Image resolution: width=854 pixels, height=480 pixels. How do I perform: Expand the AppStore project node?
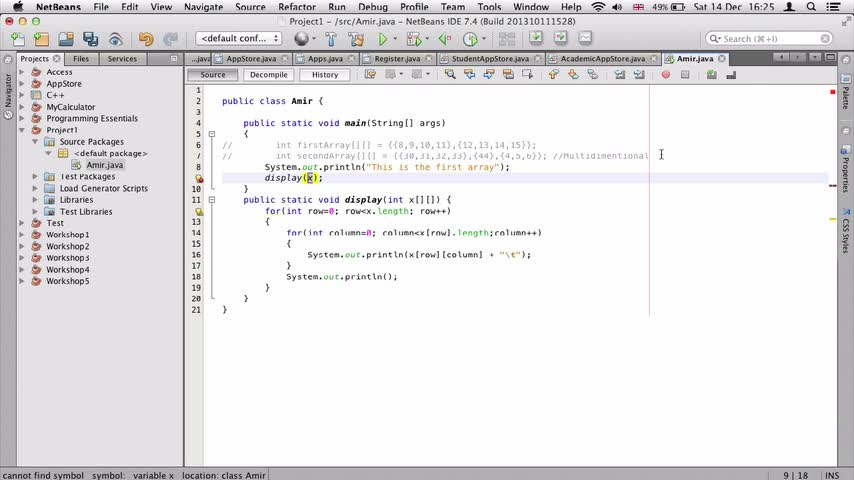(22, 84)
